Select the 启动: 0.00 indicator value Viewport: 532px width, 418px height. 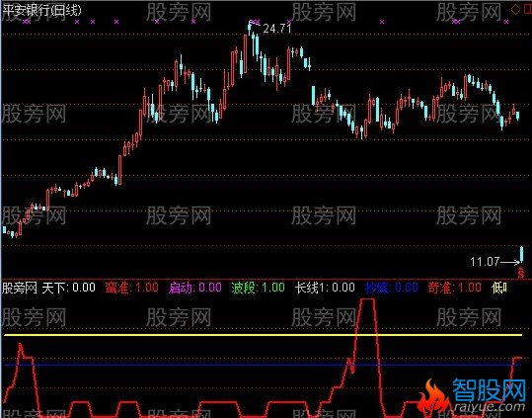195,288
